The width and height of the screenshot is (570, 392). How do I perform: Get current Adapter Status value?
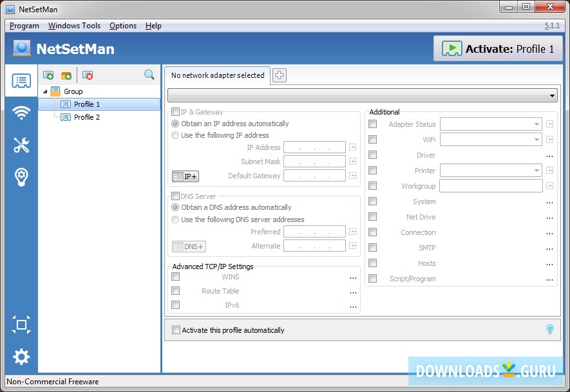[549, 124]
